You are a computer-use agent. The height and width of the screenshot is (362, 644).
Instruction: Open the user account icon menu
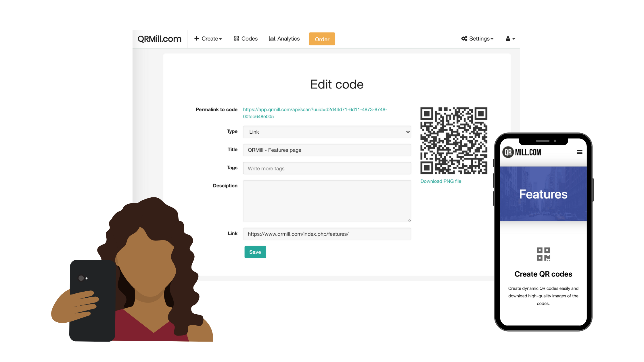coord(510,39)
